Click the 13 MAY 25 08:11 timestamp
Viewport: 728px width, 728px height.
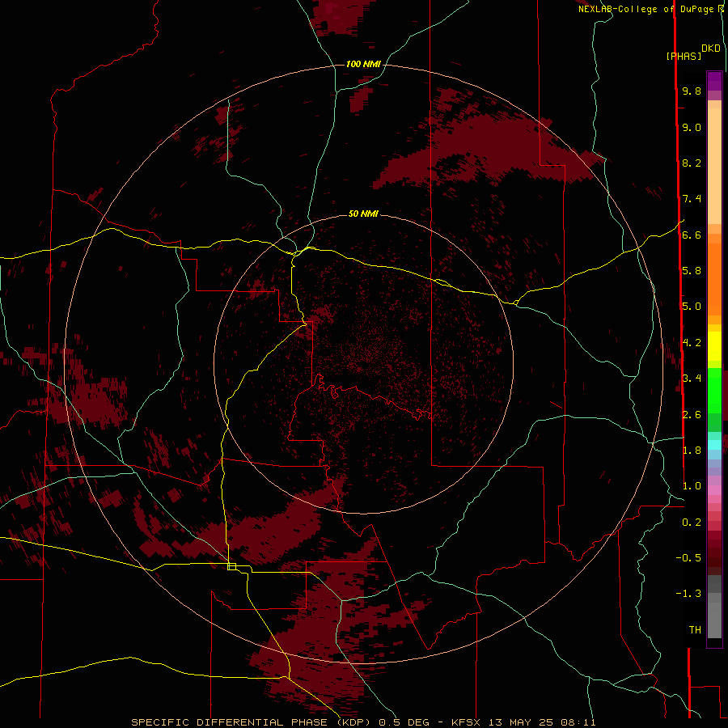542,722
